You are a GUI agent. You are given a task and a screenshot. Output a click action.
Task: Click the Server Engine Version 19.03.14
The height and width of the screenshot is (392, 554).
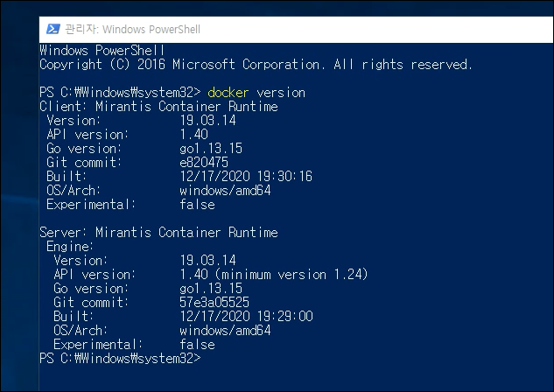pyautogui.click(x=207, y=260)
